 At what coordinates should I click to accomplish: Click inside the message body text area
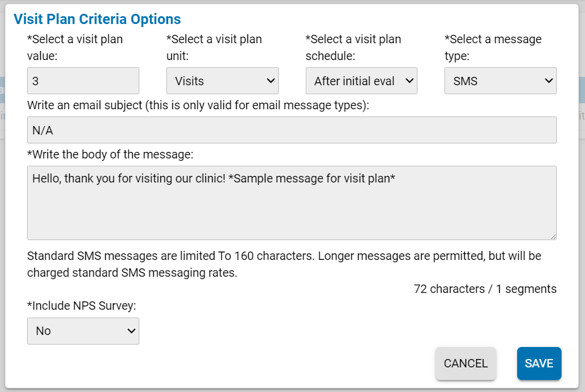point(292,201)
